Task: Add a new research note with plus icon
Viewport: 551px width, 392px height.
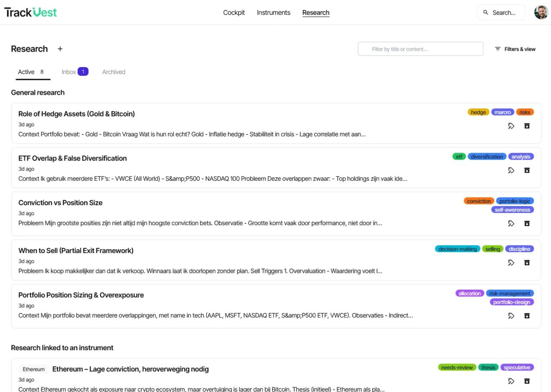Action: point(60,49)
